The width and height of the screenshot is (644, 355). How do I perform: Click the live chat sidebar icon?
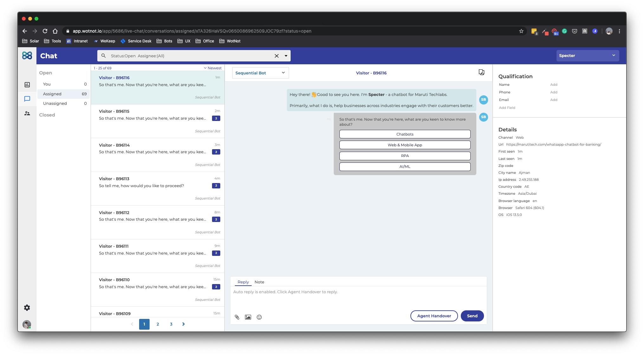click(x=27, y=99)
